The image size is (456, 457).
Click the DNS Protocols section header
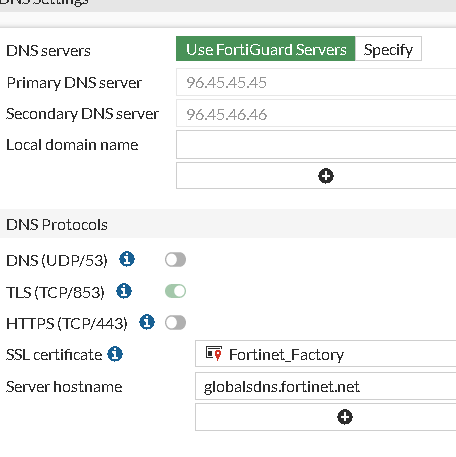(228, 224)
